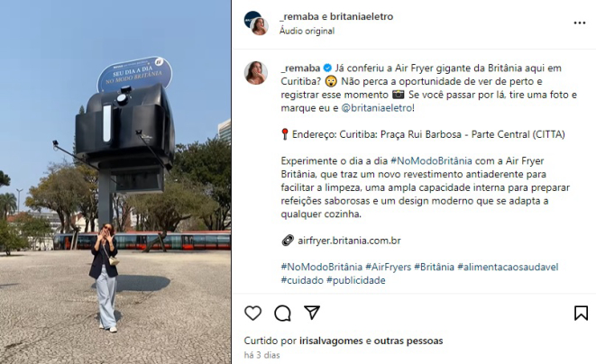The height and width of the screenshot is (364, 596).
Task: Click the giant air fryer video
Action: 115,182
